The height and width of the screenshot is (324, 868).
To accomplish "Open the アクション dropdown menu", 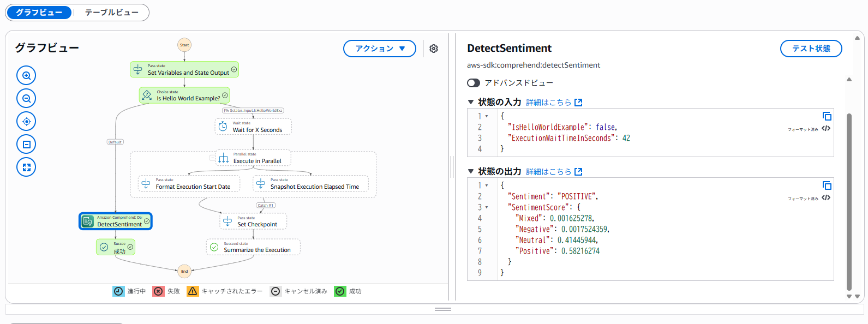I will [380, 49].
